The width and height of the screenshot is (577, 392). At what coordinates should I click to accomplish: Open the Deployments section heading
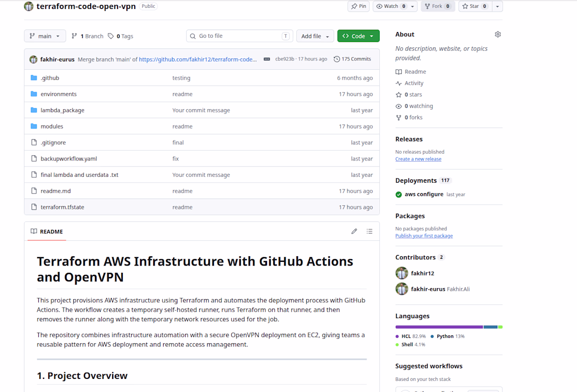coord(416,181)
